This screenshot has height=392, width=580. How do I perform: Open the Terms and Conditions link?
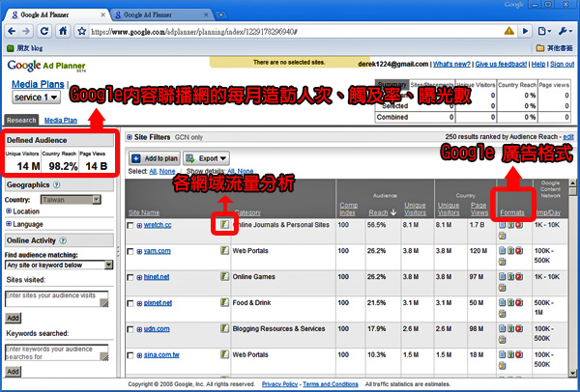pyautogui.click(x=331, y=384)
